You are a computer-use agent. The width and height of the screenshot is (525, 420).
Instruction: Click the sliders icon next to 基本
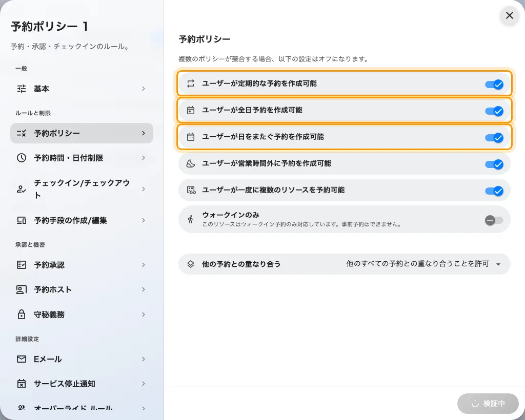pyautogui.click(x=22, y=89)
